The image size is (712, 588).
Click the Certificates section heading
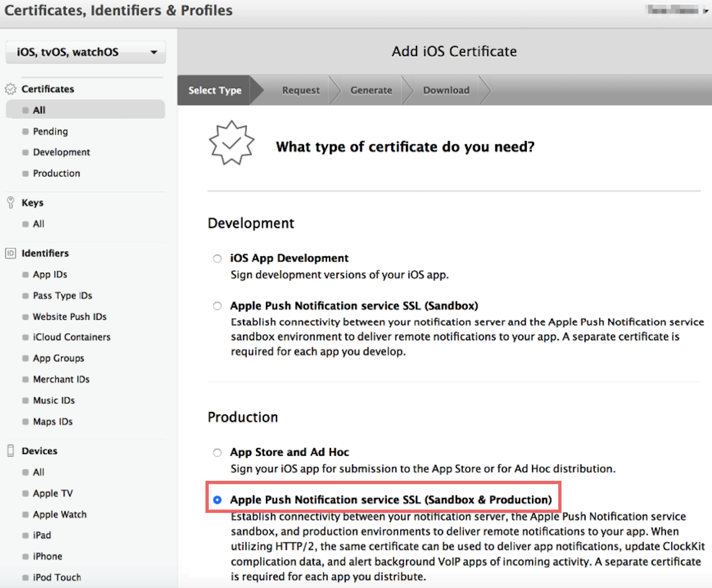48,89
